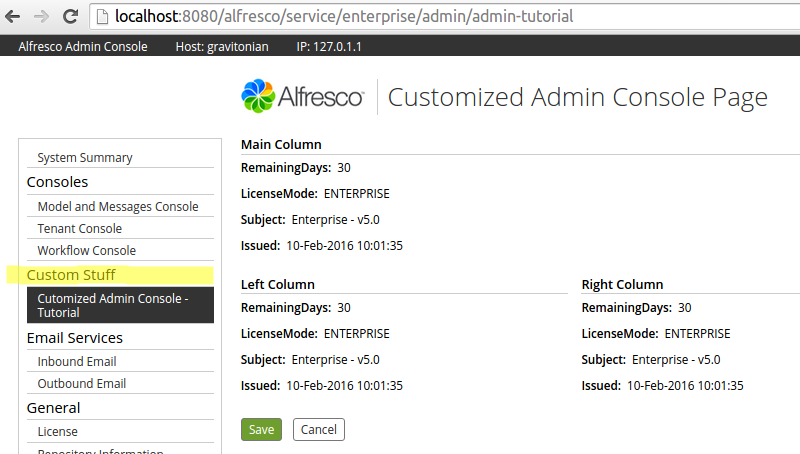Click Right Column RemainingDays value
Image resolution: width=800 pixels, height=454 pixels.
[685, 308]
